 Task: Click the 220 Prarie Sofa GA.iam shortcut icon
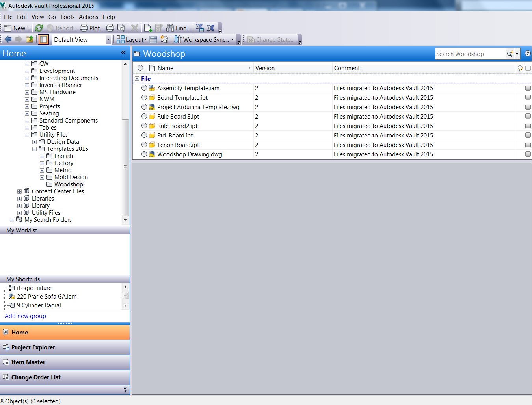point(12,296)
